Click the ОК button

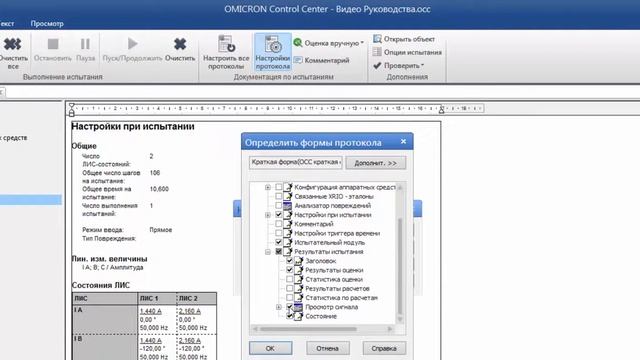pos(271,348)
